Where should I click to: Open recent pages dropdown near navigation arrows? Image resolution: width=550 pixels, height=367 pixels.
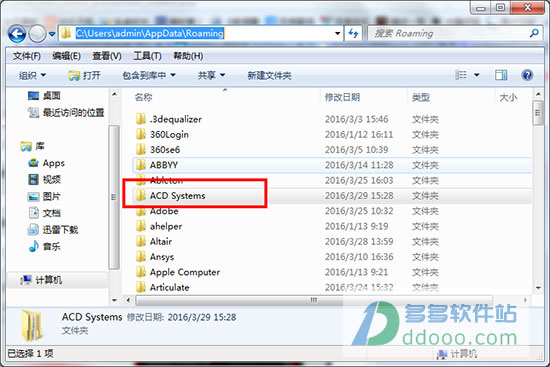coord(52,34)
